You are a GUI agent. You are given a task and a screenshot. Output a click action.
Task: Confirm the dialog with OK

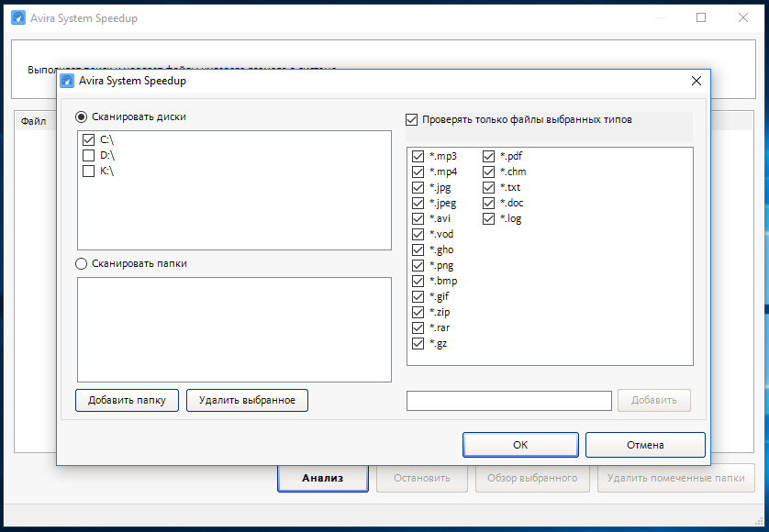click(520, 445)
